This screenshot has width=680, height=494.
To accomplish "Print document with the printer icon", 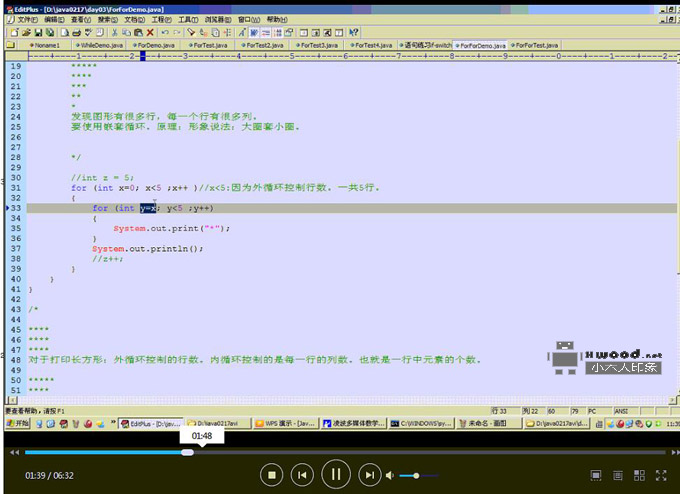I will (77, 33).
